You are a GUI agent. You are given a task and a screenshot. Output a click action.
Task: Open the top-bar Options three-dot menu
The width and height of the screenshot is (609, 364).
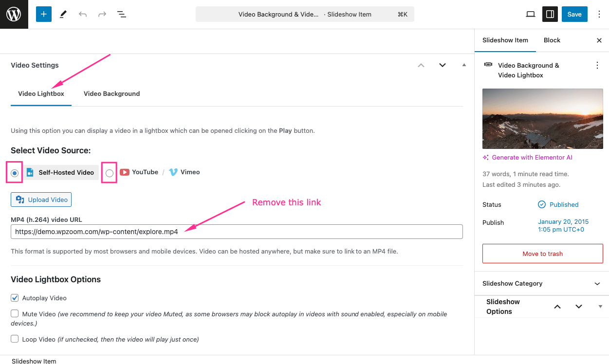(x=599, y=14)
